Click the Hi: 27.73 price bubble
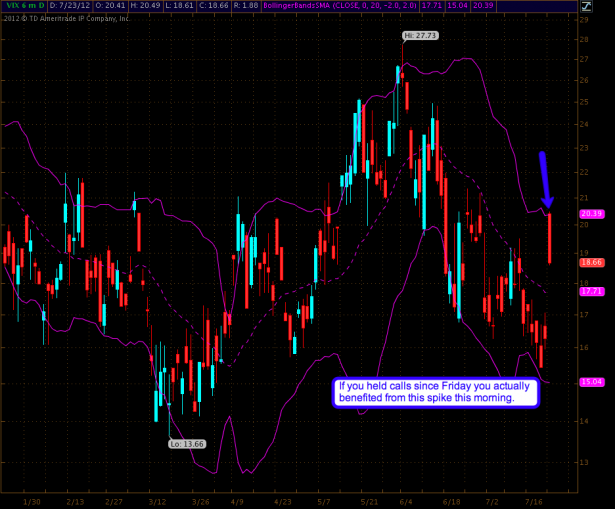Image resolution: width=615 pixels, height=509 pixels. 420,36
